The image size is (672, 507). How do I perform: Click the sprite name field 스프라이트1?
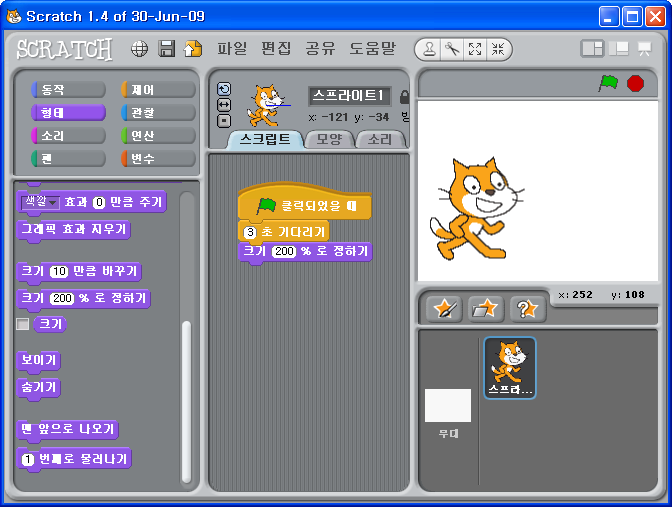[x=349, y=96]
